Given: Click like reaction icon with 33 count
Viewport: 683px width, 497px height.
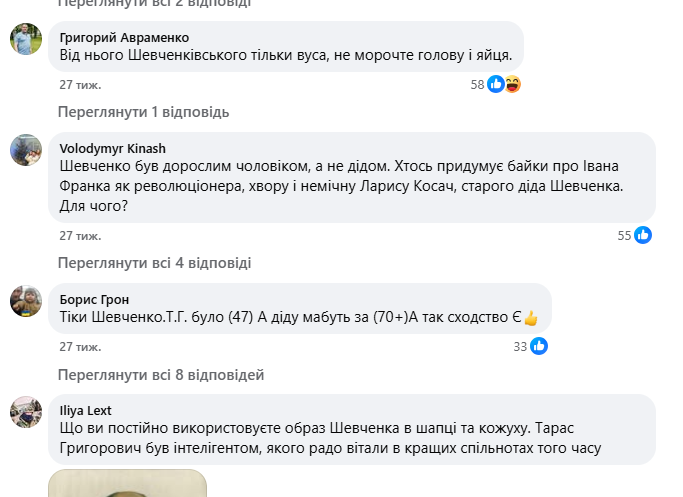Looking at the screenshot, I should tap(539, 346).
